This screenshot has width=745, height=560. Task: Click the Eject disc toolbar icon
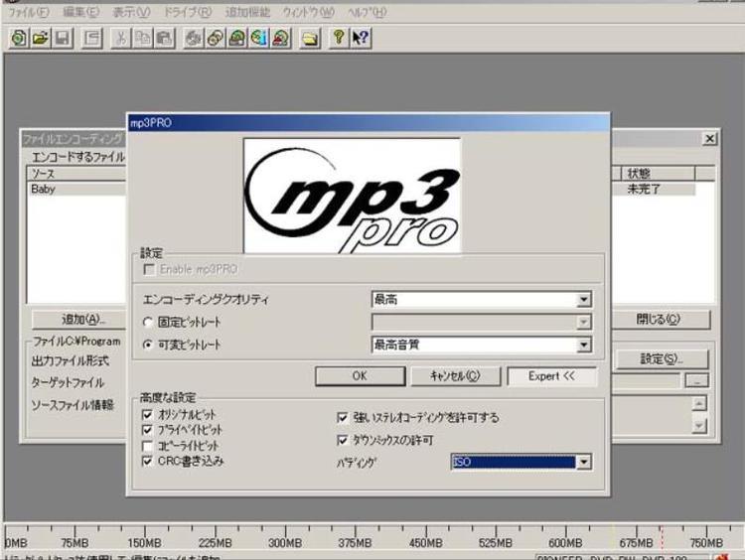[x=281, y=38]
